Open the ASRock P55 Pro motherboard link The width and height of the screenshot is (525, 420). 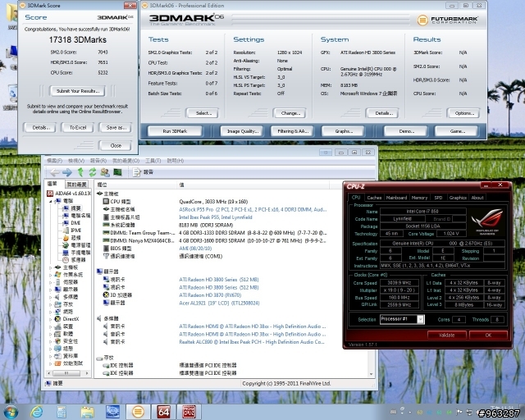(253, 210)
